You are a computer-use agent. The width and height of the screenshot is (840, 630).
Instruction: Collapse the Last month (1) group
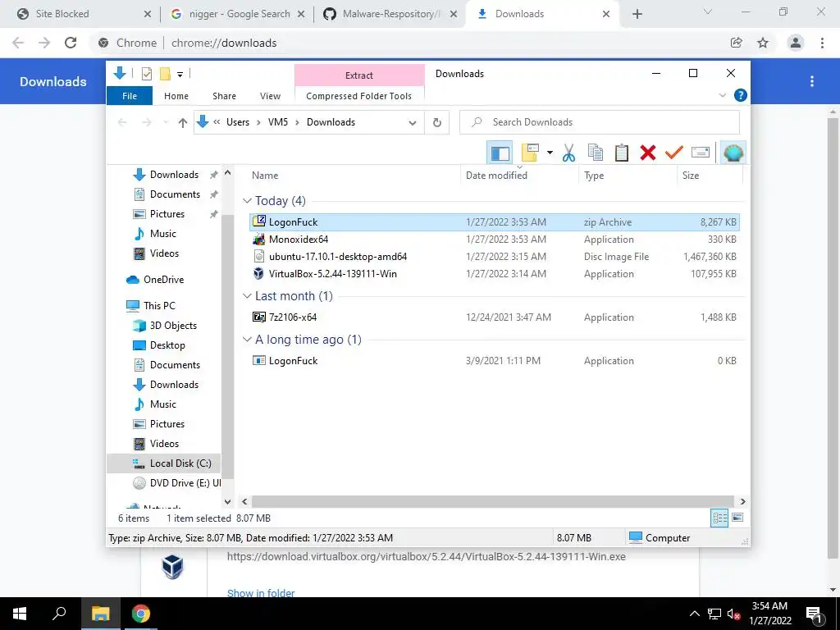click(247, 296)
